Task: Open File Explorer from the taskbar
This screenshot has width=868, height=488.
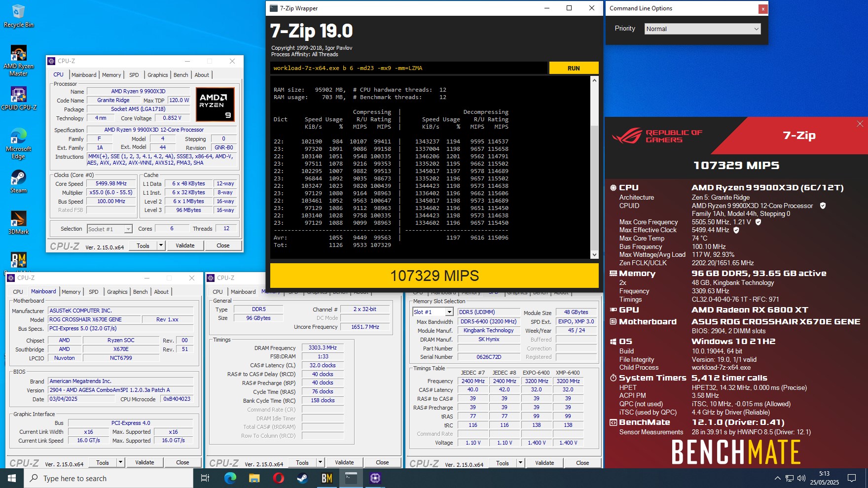Action: click(x=254, y=478)
